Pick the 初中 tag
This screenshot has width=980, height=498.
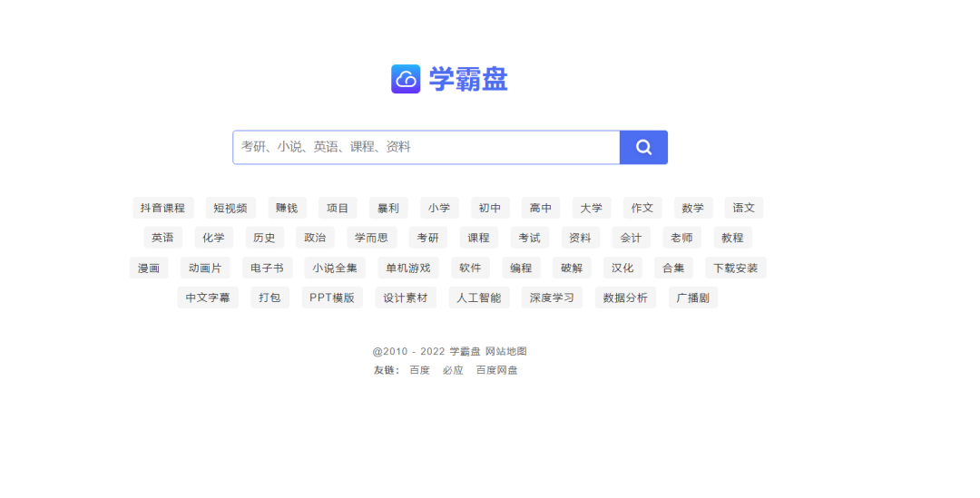click(x=490, y=208)
